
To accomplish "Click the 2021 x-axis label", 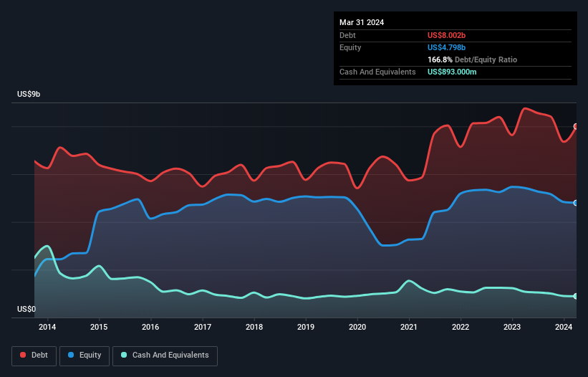I will pos(409,327).
